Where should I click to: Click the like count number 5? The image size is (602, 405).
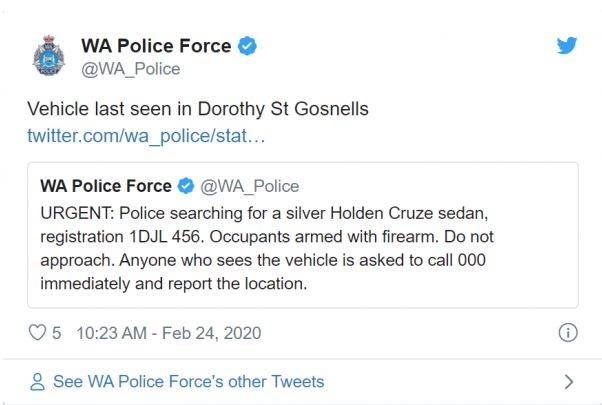pos(56,333)
